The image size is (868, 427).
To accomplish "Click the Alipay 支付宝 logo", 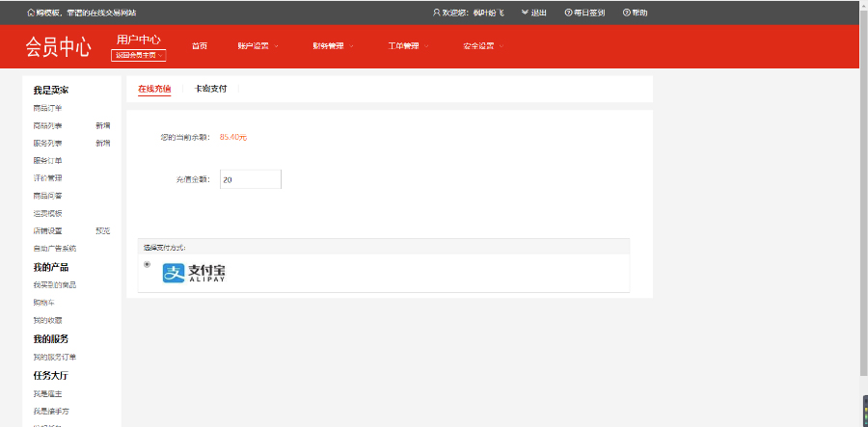I will tap(194, 274).
